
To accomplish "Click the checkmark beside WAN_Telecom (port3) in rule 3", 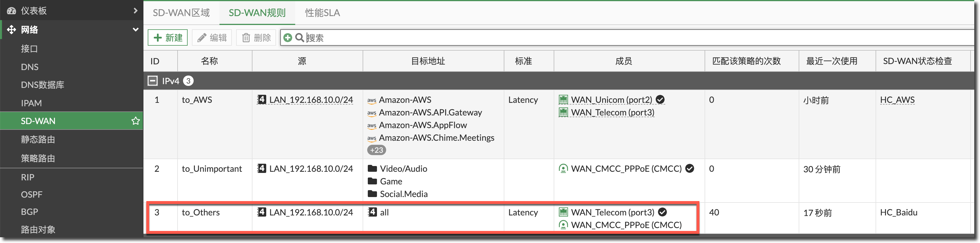I will 662,212.
